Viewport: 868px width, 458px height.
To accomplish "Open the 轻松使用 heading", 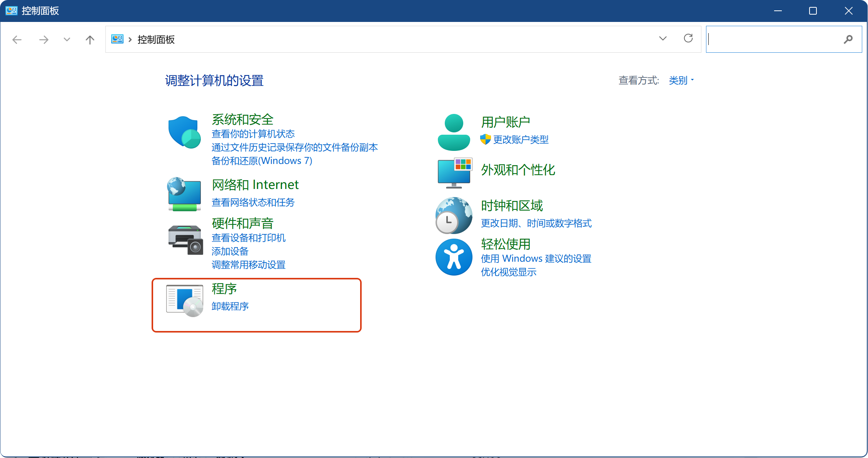I will point(506,244).
